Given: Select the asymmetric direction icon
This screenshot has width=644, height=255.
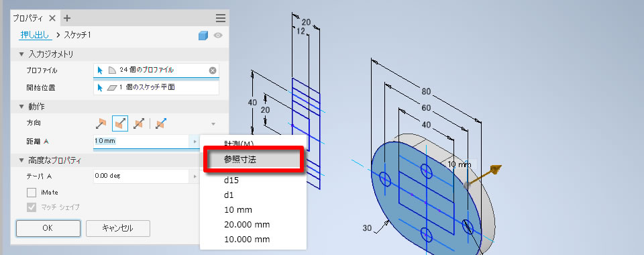Looking at the screenshot, I should 160,123.
